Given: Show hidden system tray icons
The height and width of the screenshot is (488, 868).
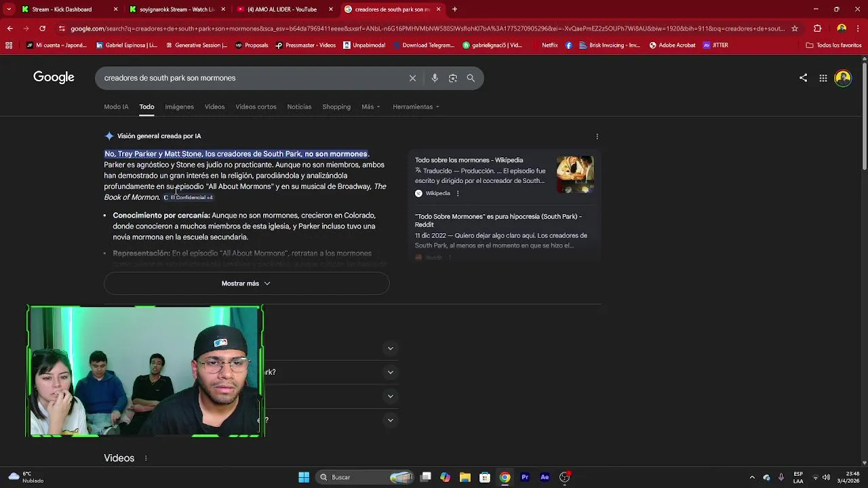Looking at the screenshot, I should (751, 477).
